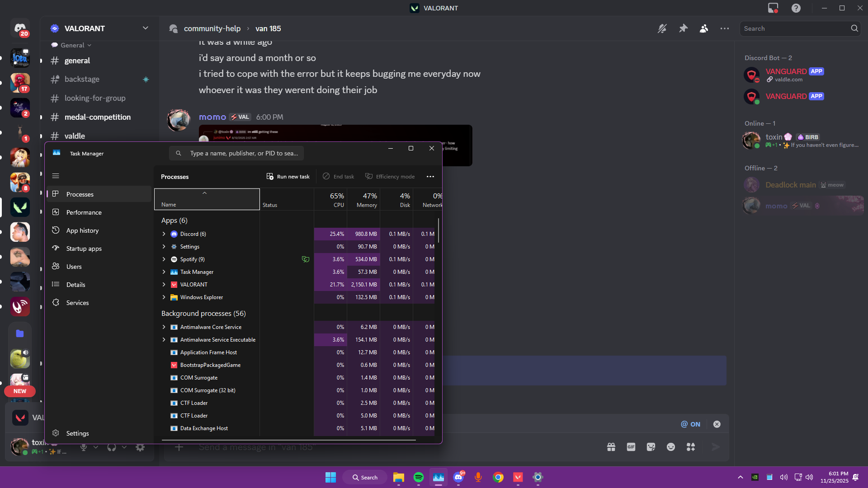Switch to Performance tab in Task Manager
The width and height of the screenshot is (868, 488).
pos(84,212)
